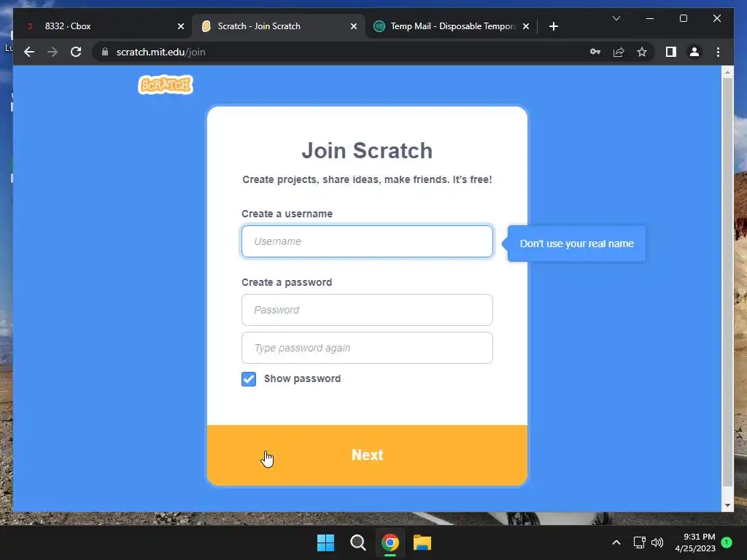
Task: Click the Next button
Action: [x=367, y=455]
